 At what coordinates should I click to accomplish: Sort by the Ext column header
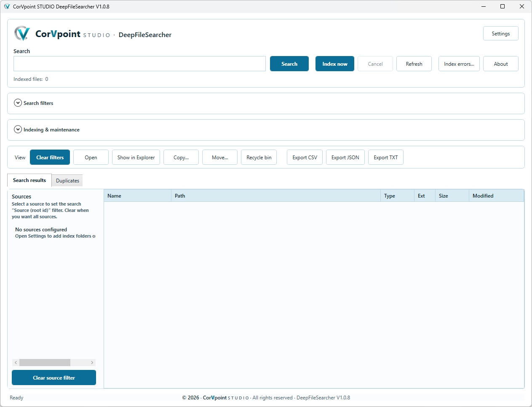[x=425, y=195]
